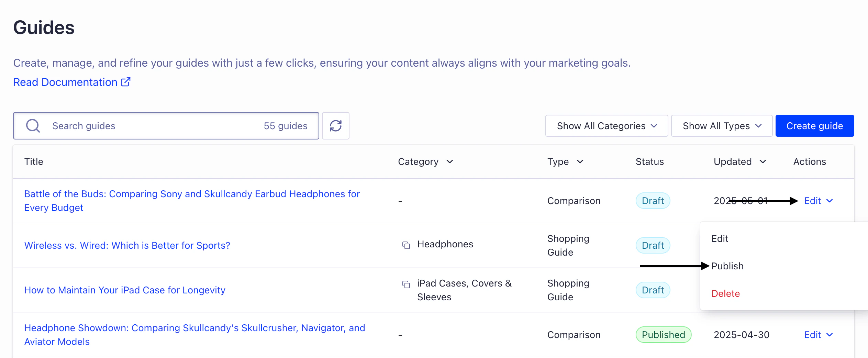Open the Show All Categories dropdown

click(607, 126)
